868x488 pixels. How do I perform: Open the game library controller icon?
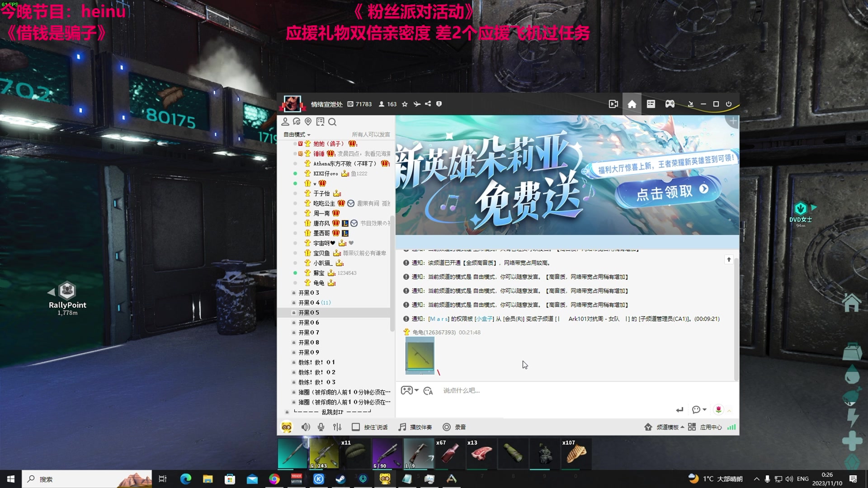pos(670,104)
